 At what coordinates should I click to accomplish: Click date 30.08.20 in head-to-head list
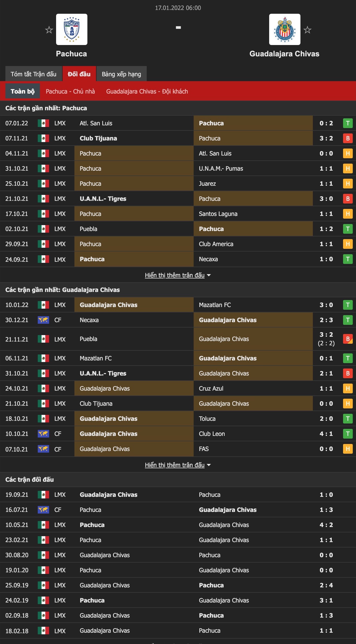(x=17, y=555)
